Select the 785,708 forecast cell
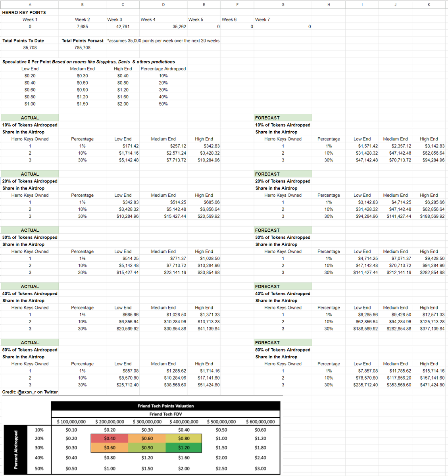 pyautogui.click(x=83, y=48)
